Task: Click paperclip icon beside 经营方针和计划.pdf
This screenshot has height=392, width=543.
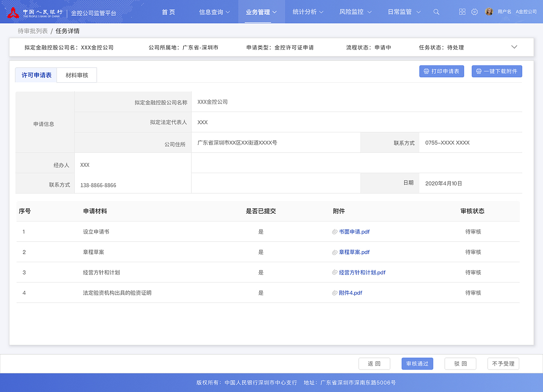Action: [x=335, y=272]
